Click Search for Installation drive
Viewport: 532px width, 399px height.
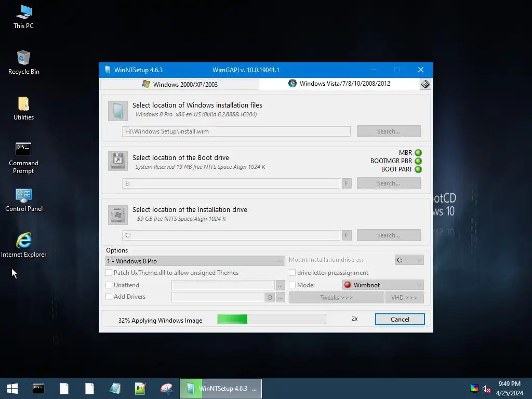[389, 235]
